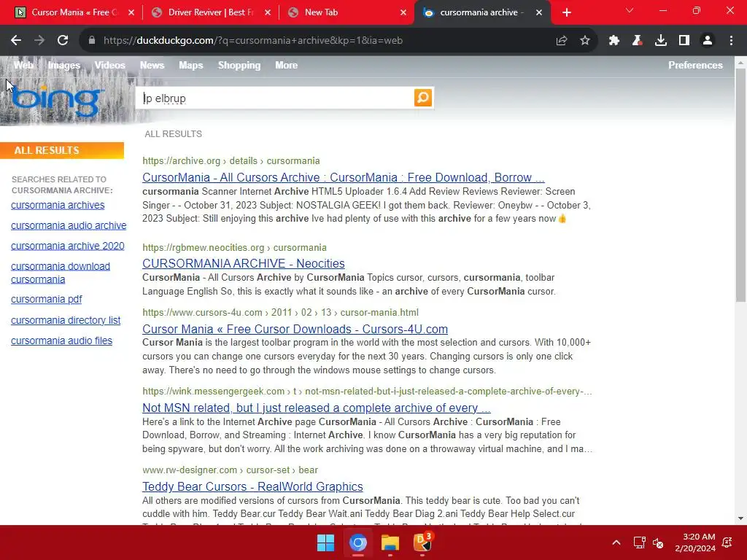This screenshot has width=747, height=560.
Task: Open 'Teddy Bear Cursors - RealWorld Graphics' result
Action: [x=252, y=486]
